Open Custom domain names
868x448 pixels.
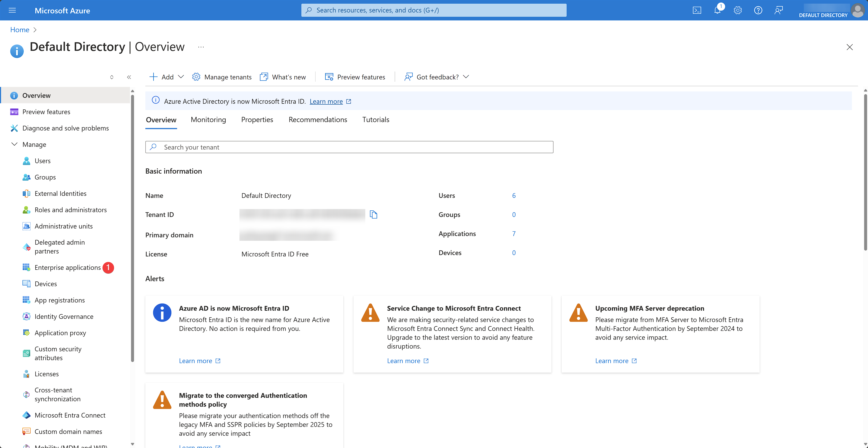click(x=68, y=431)
